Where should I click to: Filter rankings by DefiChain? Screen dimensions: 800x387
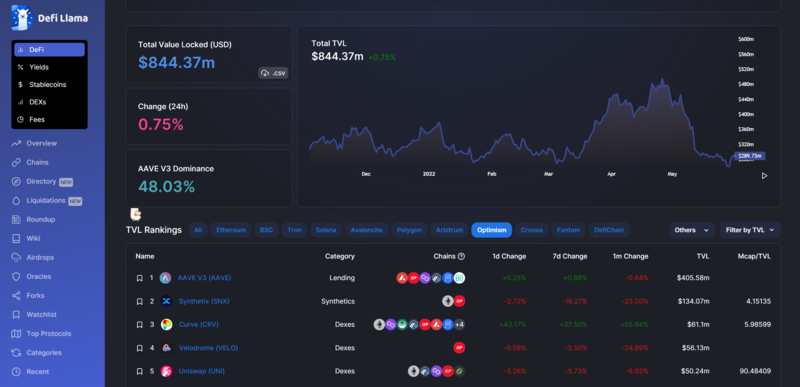point(609,230)
